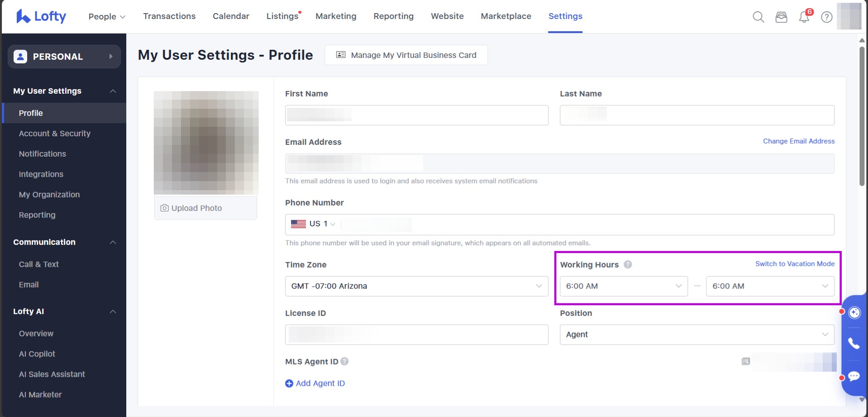Collapse the Communication sidebar section
Screen dimensions: 868x417
[x=113, y=242]
